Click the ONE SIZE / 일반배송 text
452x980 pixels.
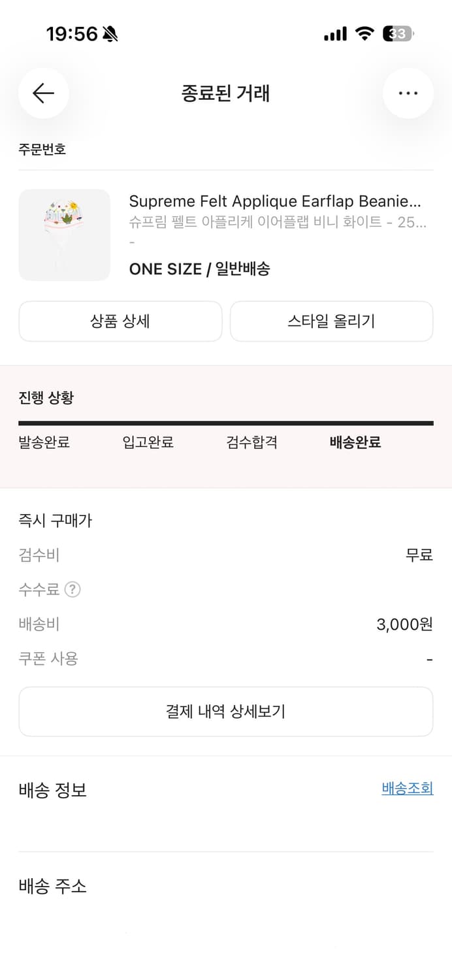[201, 269]
